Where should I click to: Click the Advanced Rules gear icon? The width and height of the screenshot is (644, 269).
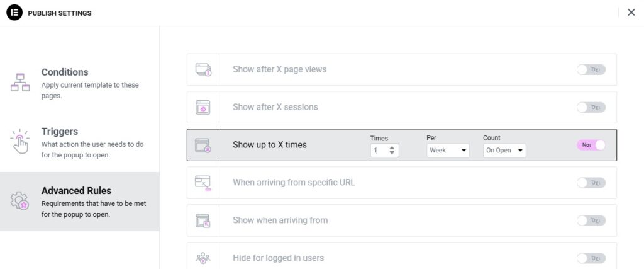[x=20, y=201]
